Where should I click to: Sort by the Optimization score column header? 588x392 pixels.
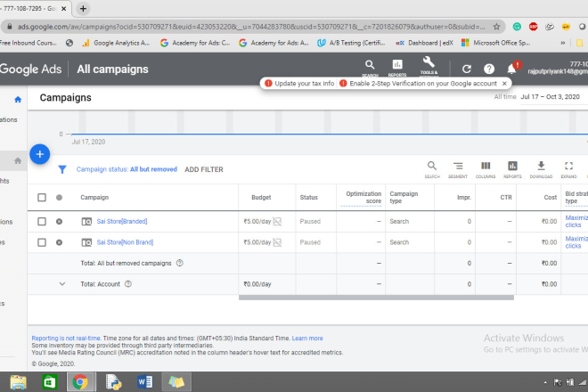click(363, 197)
